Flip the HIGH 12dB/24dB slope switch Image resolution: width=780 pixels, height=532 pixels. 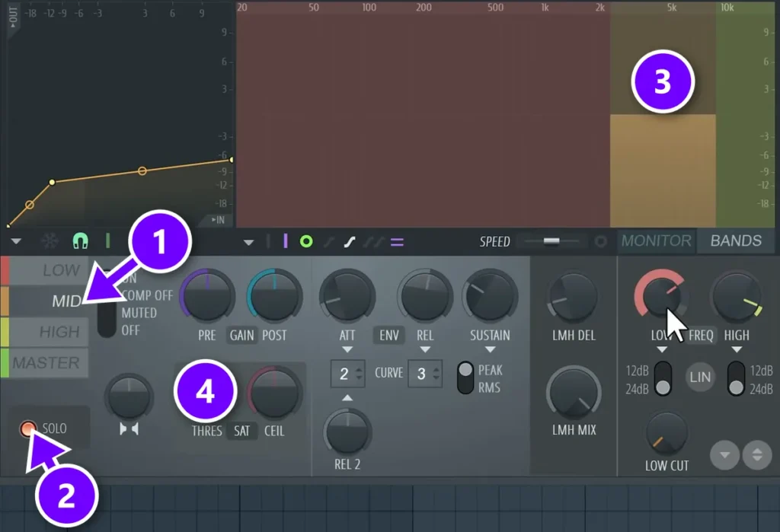tap(737, 378)
